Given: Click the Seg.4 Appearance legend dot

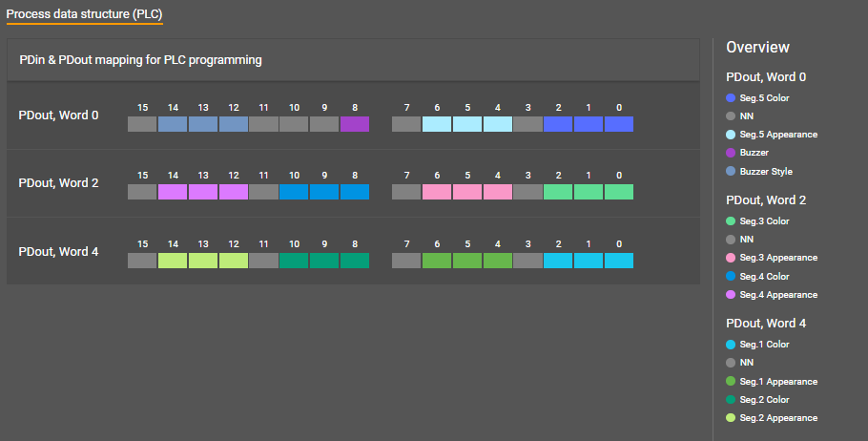Looking at the screenshot, I should pos(731,294).
